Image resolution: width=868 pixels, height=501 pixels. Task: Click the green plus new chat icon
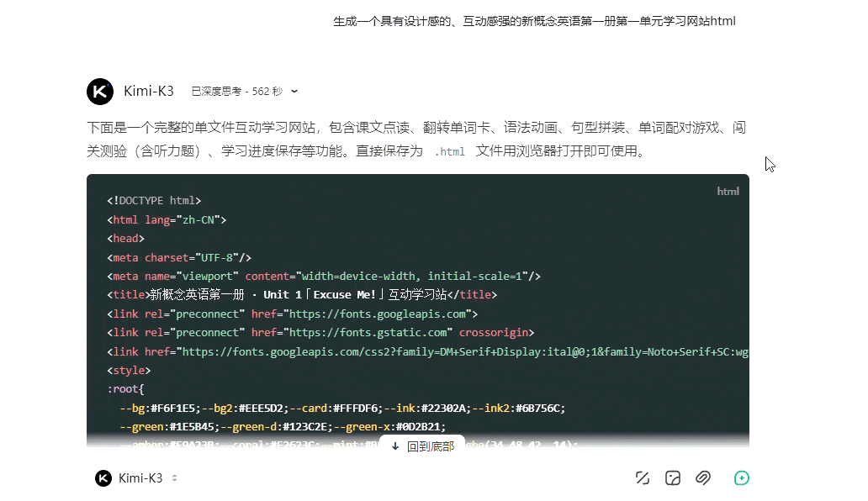741,477
